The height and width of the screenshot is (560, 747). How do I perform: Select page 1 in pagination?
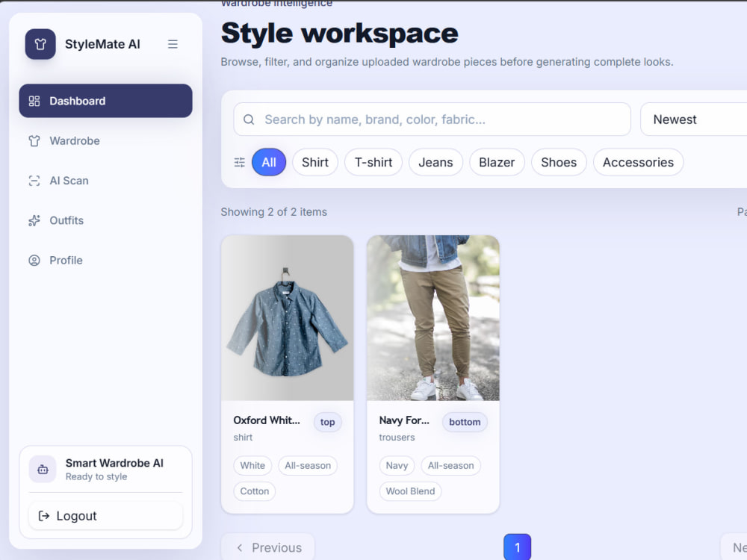[x=518, y=547]
